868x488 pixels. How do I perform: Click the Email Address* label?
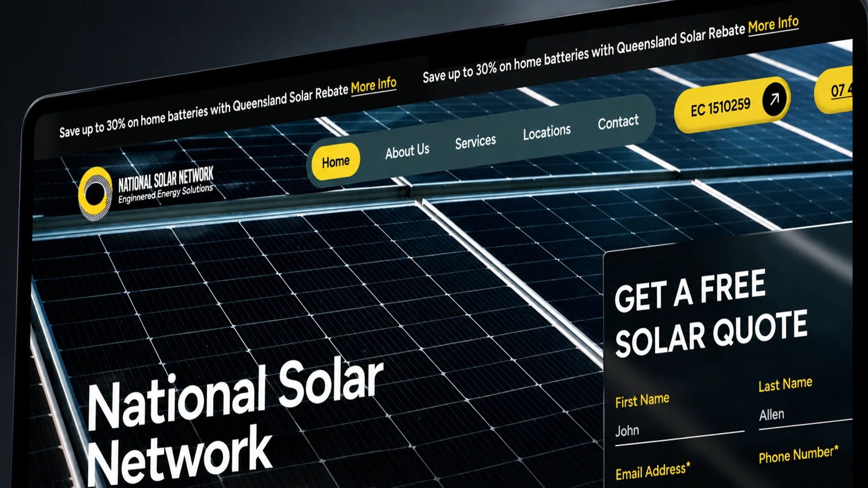point(653,471)
